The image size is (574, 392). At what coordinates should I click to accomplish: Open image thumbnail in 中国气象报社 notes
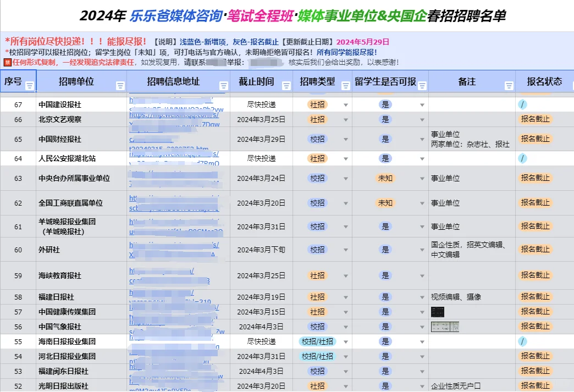[445, 327]
